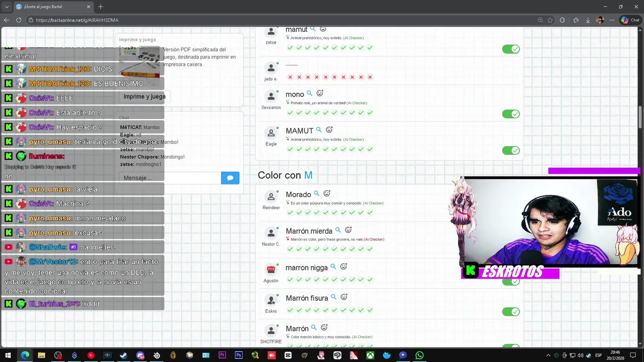644x362 pixels.
Task: Add emoji reaction to lowercase mamut answer
Action: pyautogui.click(x=323, y=29)
